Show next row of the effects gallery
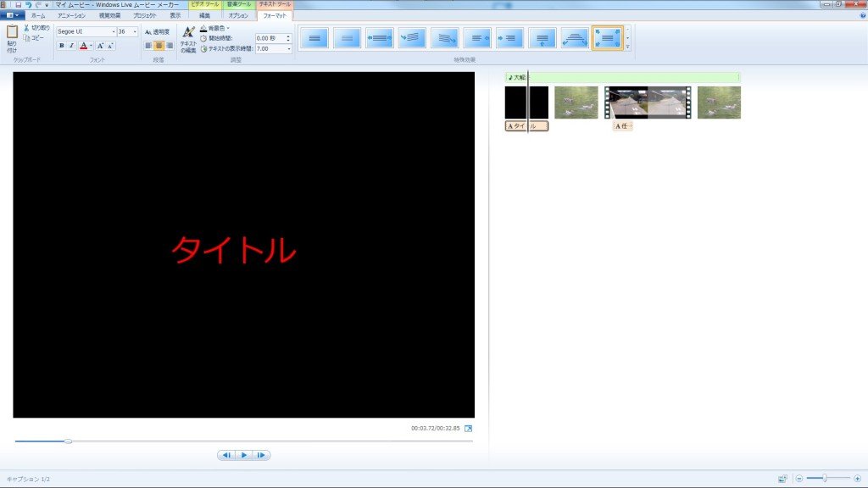Viewport: 868px width, 488px height. click(x=627, y=38)
